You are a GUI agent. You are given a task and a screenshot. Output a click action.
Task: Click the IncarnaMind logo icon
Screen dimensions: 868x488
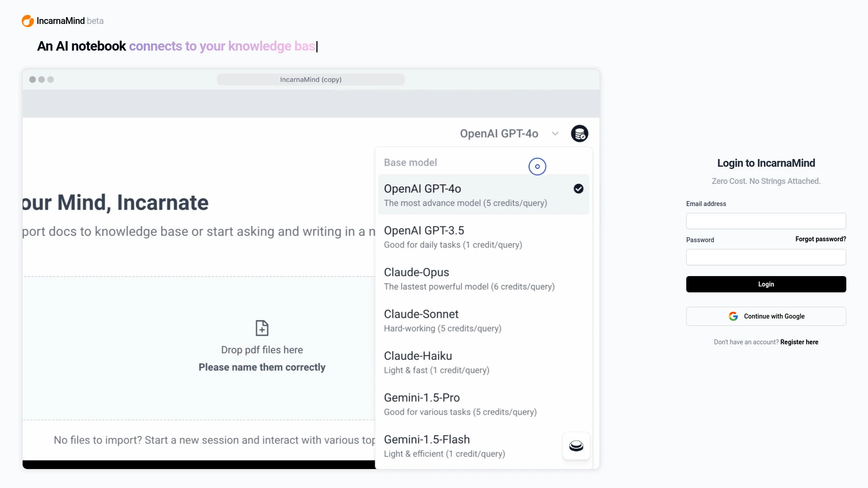coord(28,21)
